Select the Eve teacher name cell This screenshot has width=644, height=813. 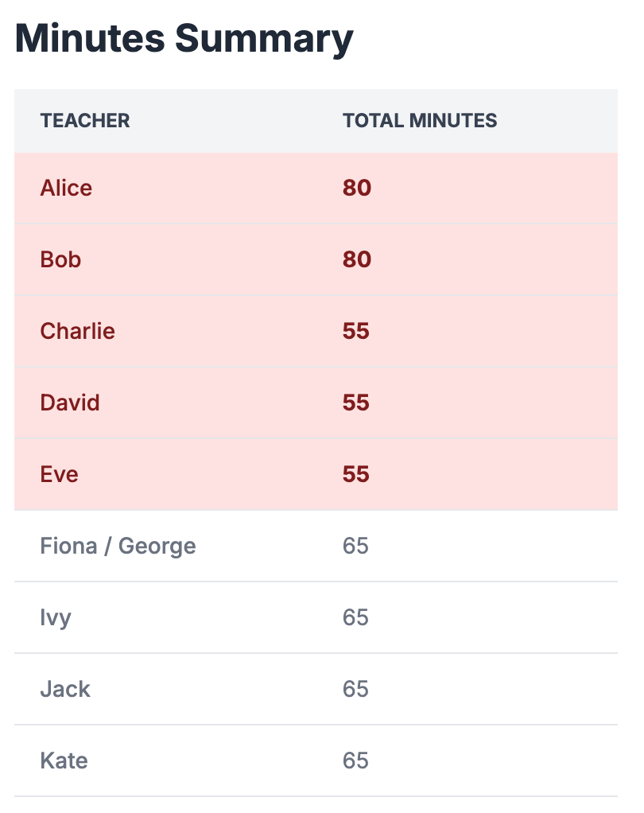(x=60, y=474)
